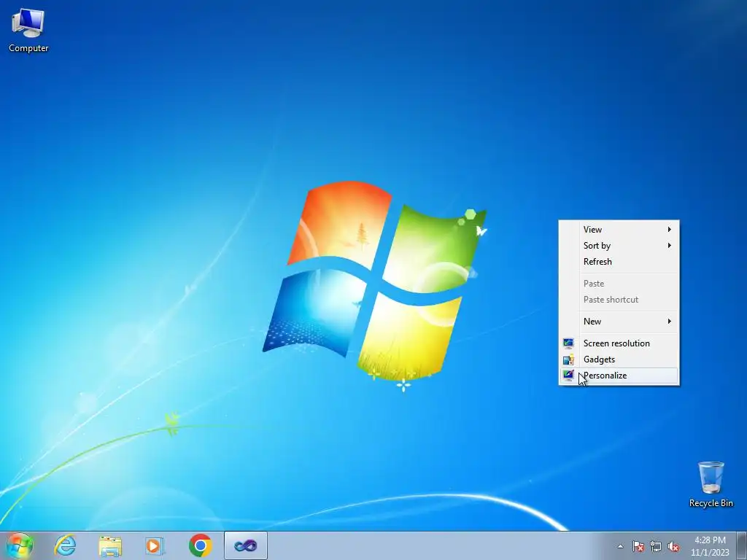The height and width of the screenshot is (560, 747).
Task: Choose Personalize in the context menu
Action: click(x=619, y=376)
